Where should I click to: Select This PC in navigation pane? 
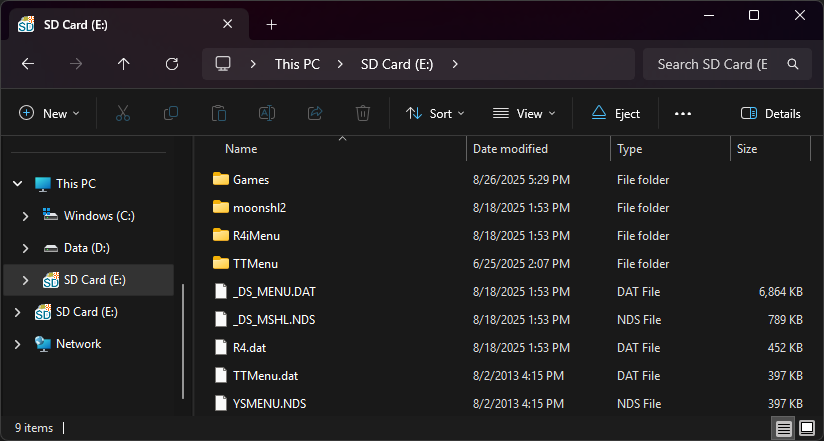(x=76, y=183)
